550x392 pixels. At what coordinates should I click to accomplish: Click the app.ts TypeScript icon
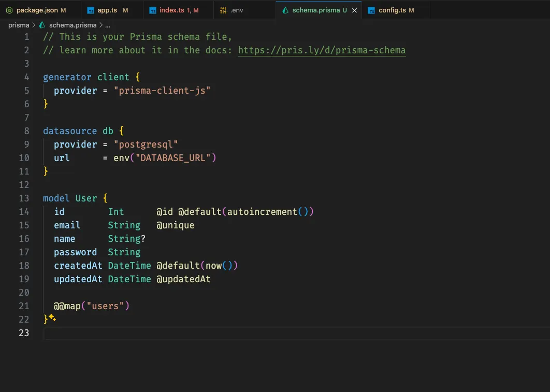point(91,10)
